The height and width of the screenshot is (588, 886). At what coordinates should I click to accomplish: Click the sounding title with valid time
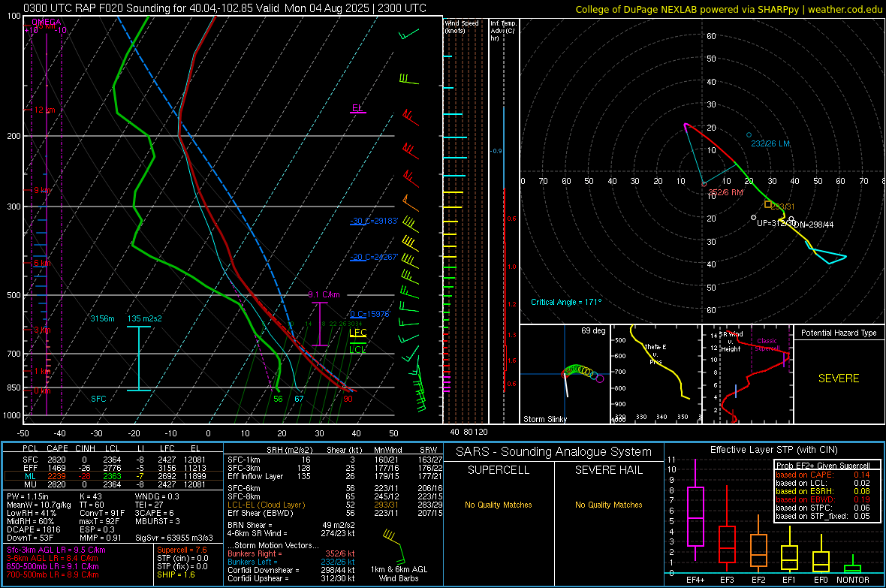(225, 8)
